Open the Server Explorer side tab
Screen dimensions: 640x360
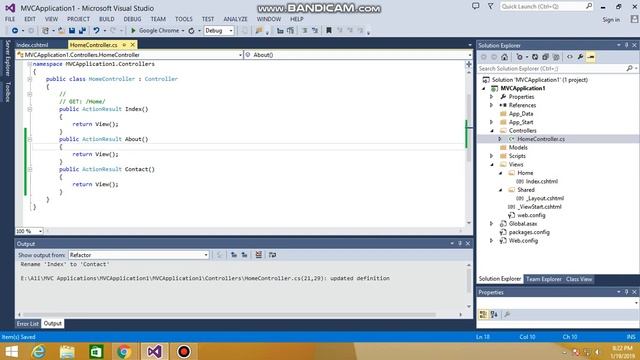tap(7, 58)
